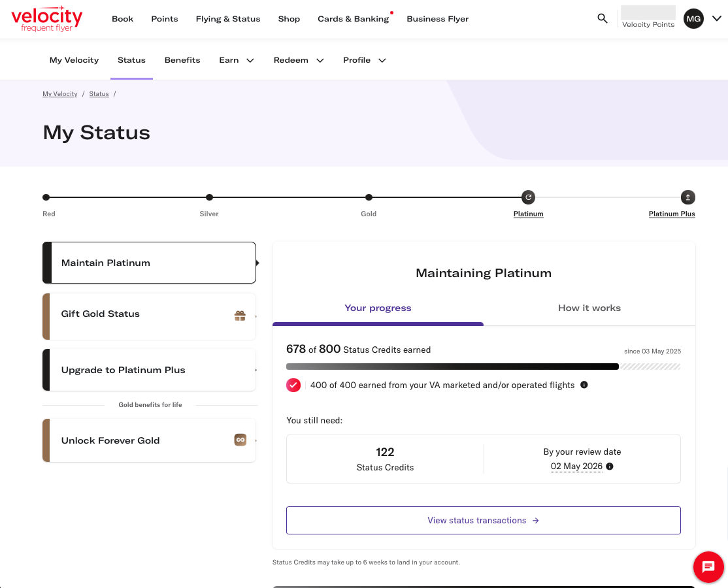Expand the Redeem dropdown chevron
Viewport: 728px width, 588px height.
pyautogui.click(x=320, y=60)
